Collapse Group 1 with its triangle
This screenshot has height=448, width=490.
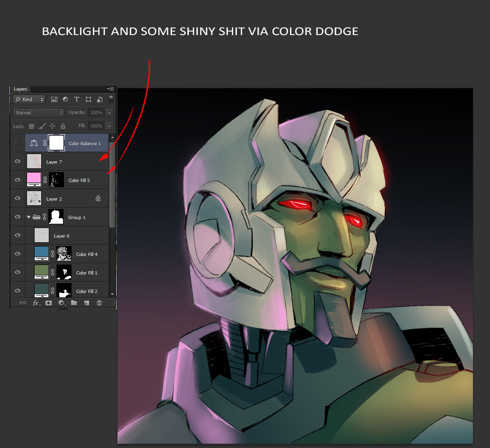pos(28,217)
